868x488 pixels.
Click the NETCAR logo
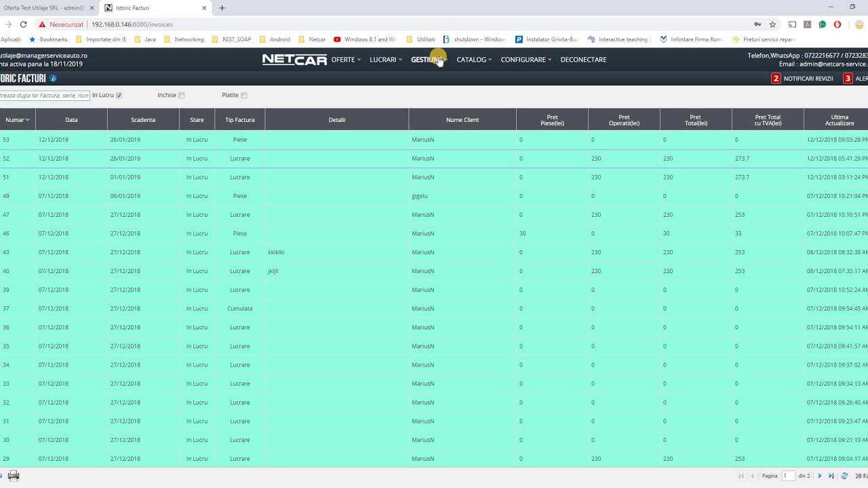[294, 60]
